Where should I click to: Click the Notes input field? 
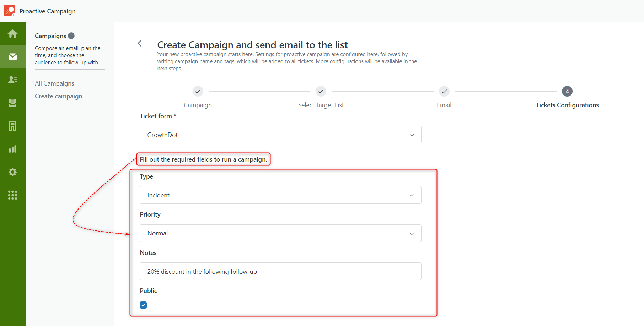point(280,271)
